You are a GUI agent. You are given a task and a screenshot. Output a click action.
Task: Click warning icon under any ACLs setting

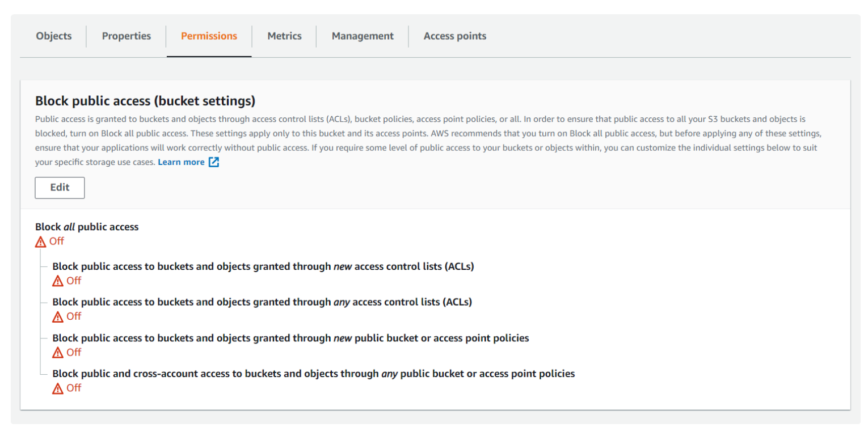point(57,317)
